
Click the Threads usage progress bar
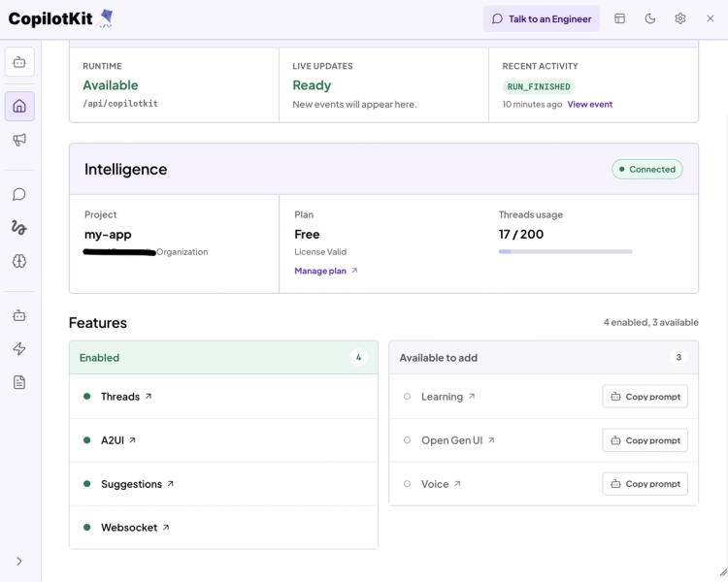566,251
